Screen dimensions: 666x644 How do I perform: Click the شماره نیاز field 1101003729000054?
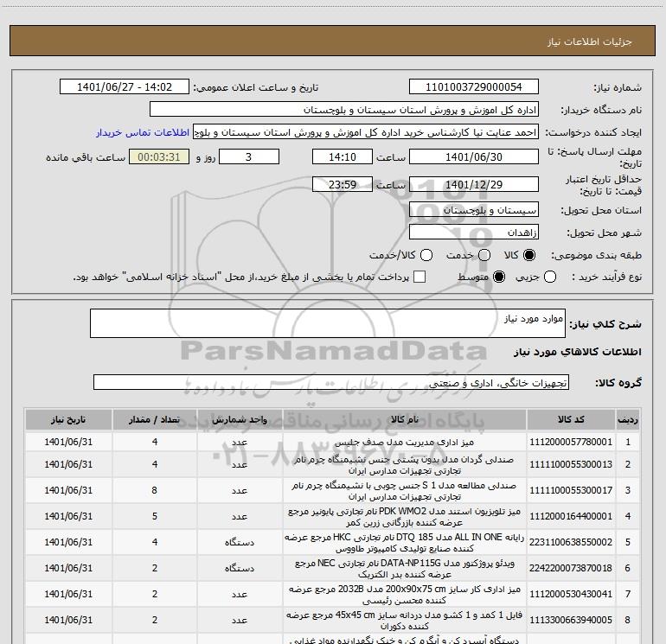[474, 87]
